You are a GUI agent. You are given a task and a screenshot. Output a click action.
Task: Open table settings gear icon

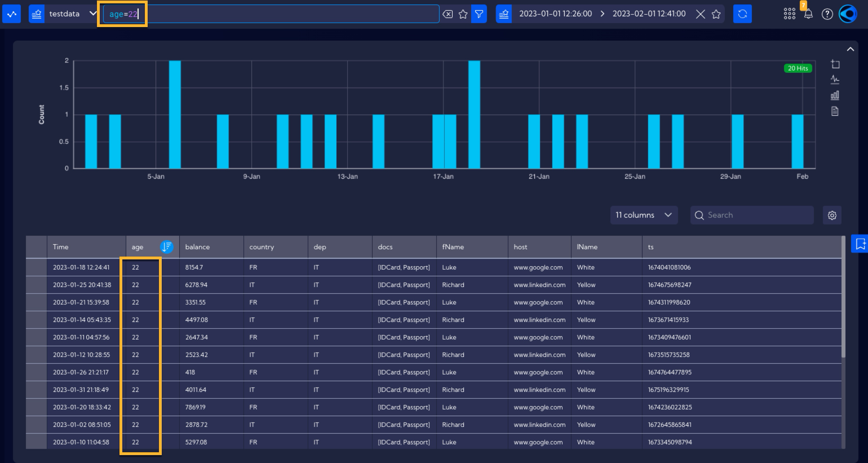click(832, 215)
